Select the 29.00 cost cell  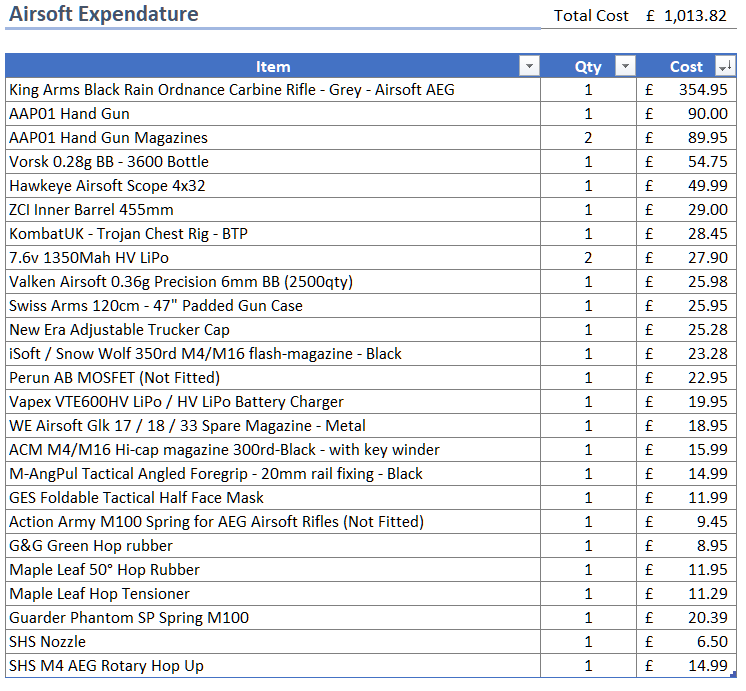tap(687, 209)
